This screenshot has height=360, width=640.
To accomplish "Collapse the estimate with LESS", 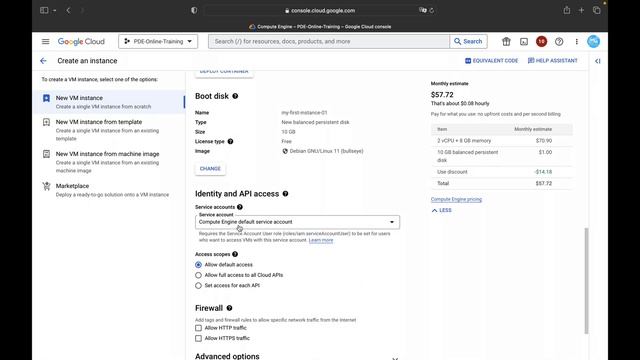I will (x=441, y=210).
